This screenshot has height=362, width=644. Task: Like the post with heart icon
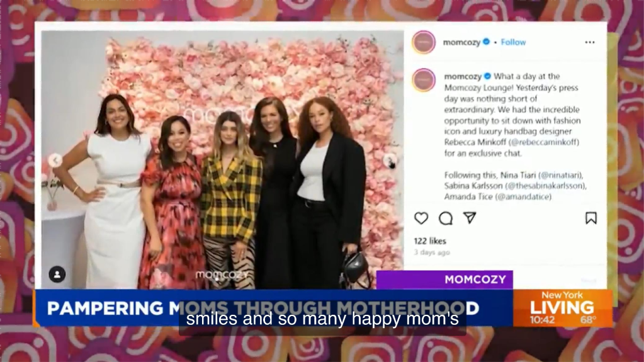coord(421,218)
